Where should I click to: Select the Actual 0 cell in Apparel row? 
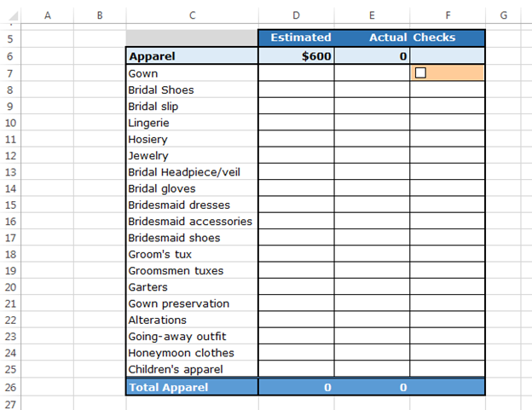pos(372,56)
